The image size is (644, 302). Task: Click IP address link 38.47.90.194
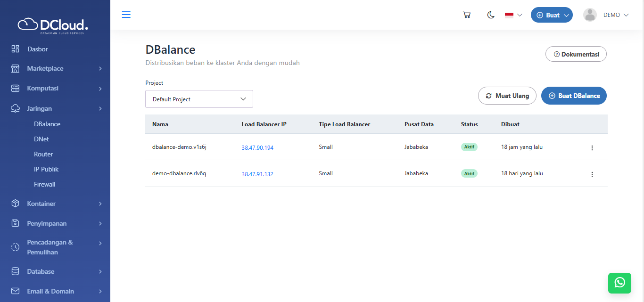coord(257,147)
